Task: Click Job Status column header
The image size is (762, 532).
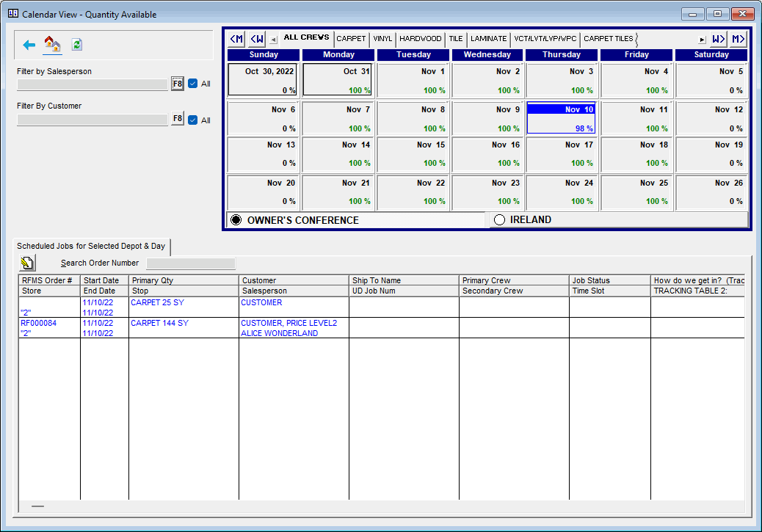Action: (609, 280)
